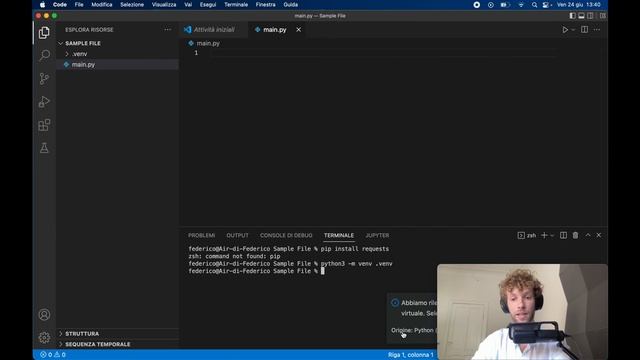
Task: Switch to the OUTPUT panel tab
Action: (x=237, y=236)
